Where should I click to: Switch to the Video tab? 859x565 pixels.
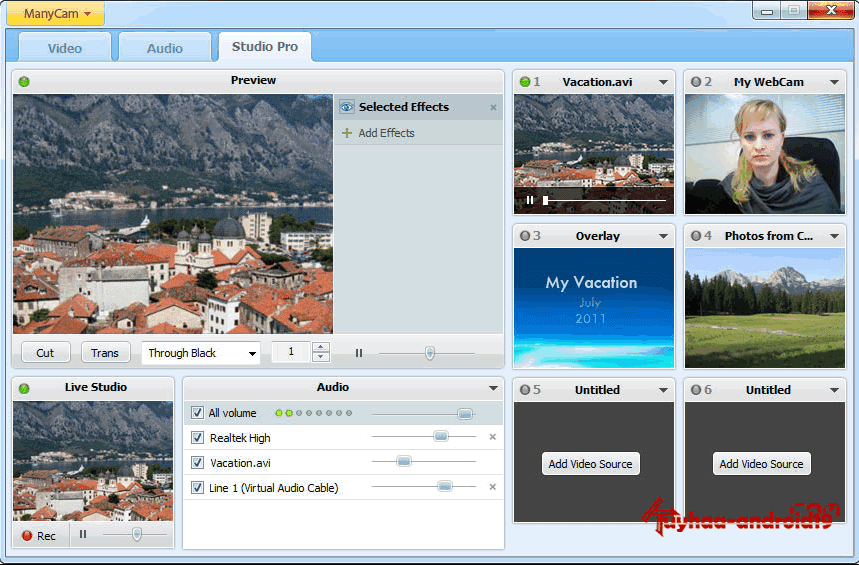tap(65, 48)
